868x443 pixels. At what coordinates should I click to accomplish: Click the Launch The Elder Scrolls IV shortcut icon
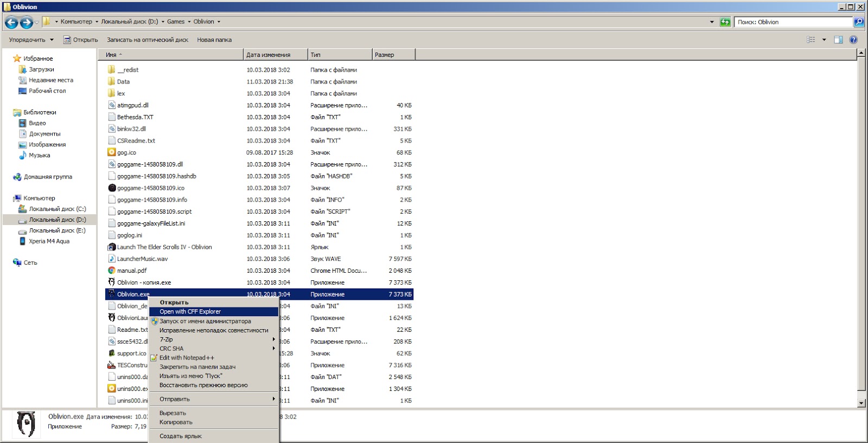point(112,247)
